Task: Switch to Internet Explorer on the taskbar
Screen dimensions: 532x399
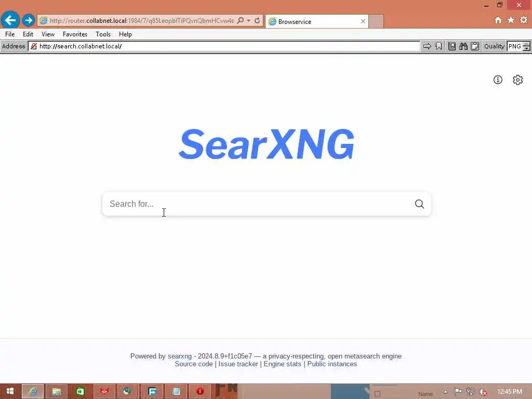Action: point(33,391)
